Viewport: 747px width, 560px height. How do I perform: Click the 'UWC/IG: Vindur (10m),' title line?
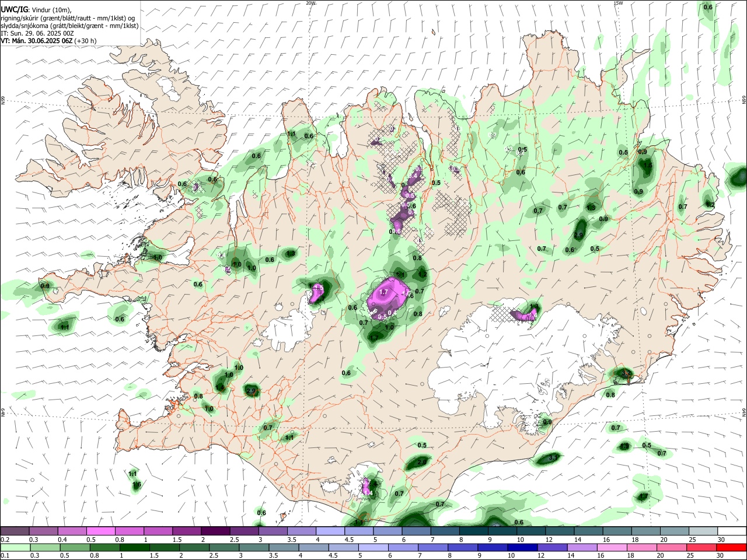(36, 10)
